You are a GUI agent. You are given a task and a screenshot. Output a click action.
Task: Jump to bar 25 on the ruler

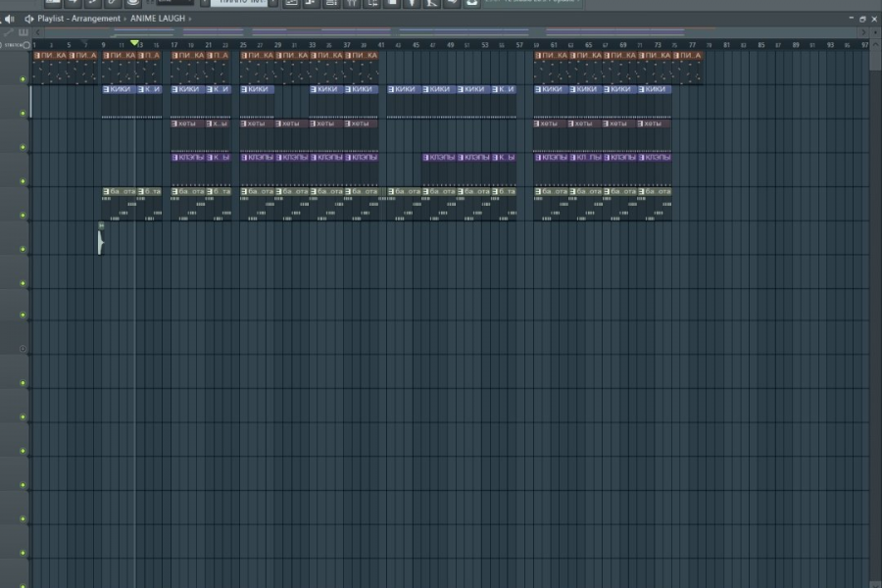click(243, 45)
